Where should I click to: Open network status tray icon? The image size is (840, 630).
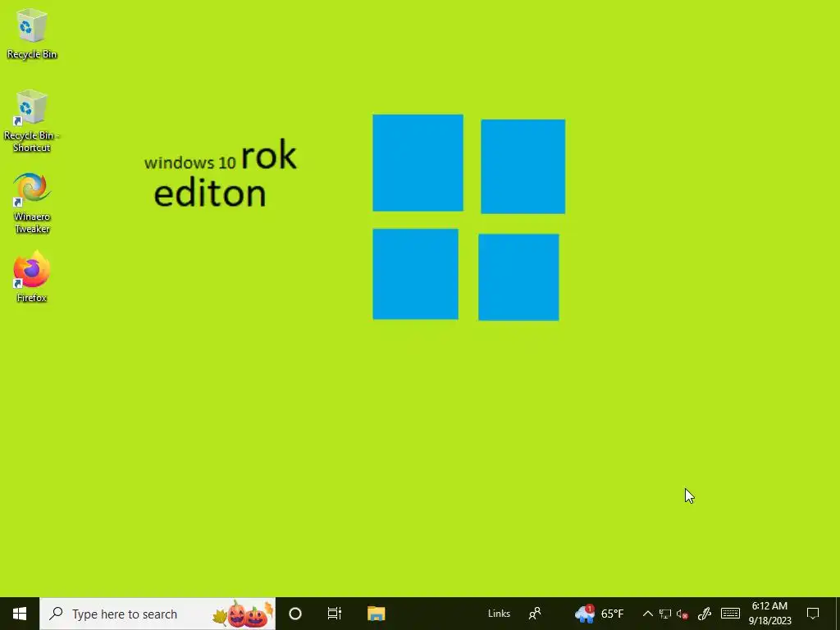[664, 614]
